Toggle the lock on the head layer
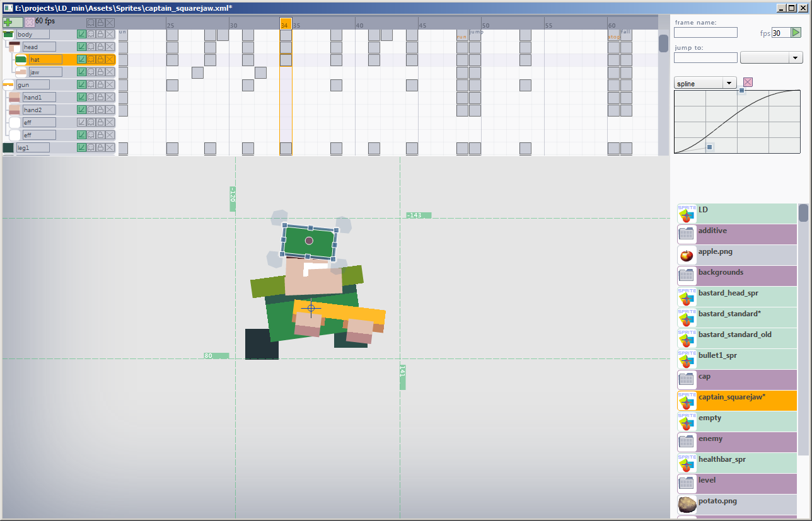Screen dimensions: 812x521 pos(100,47)
